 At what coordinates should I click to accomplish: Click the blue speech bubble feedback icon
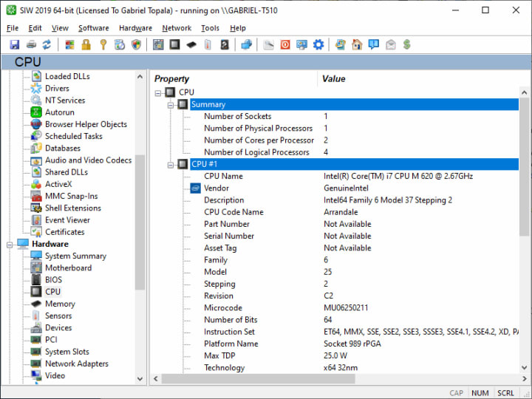[374, 44]
